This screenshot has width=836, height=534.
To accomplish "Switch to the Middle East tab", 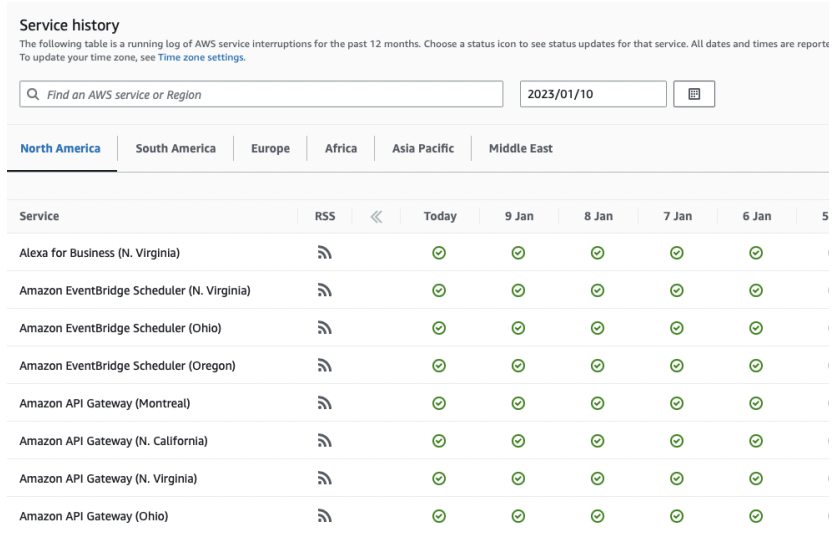I will (x=520, y=148).
